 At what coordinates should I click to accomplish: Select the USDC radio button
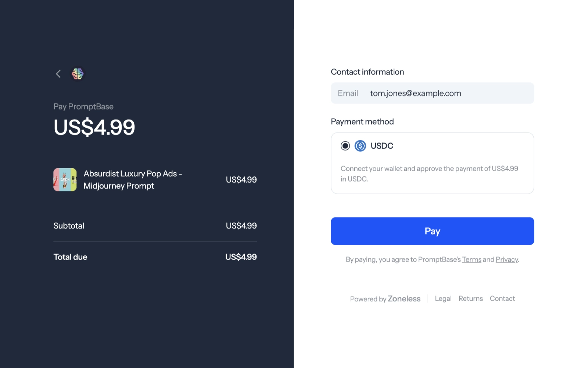click(x=345, y=146)
